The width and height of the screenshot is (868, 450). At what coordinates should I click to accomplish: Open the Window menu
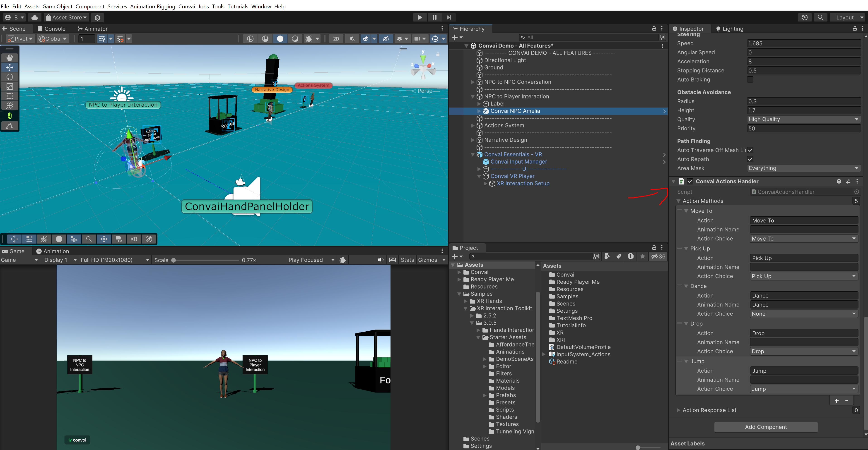tap(261, 6)
